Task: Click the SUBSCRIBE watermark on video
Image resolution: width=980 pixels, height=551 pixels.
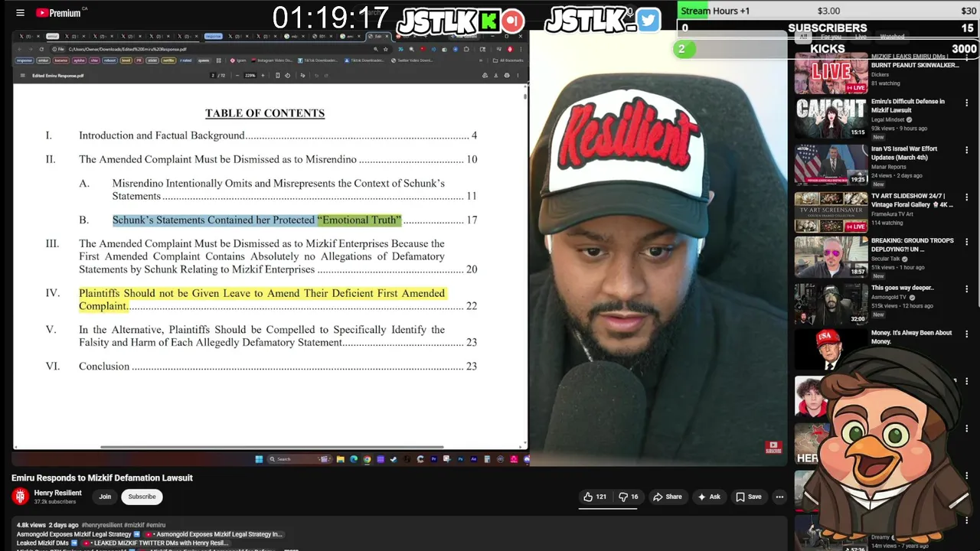Action: (773, 447)
